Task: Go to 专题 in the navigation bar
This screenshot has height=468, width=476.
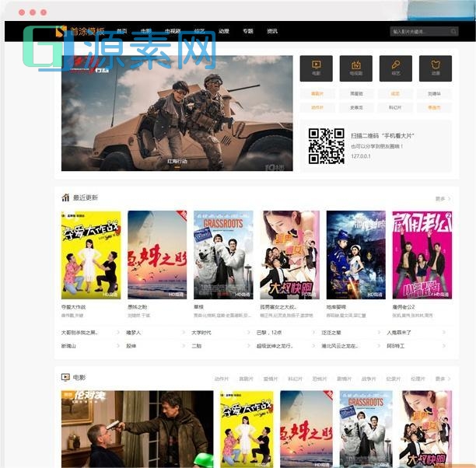Action: [x=247, y=32]
